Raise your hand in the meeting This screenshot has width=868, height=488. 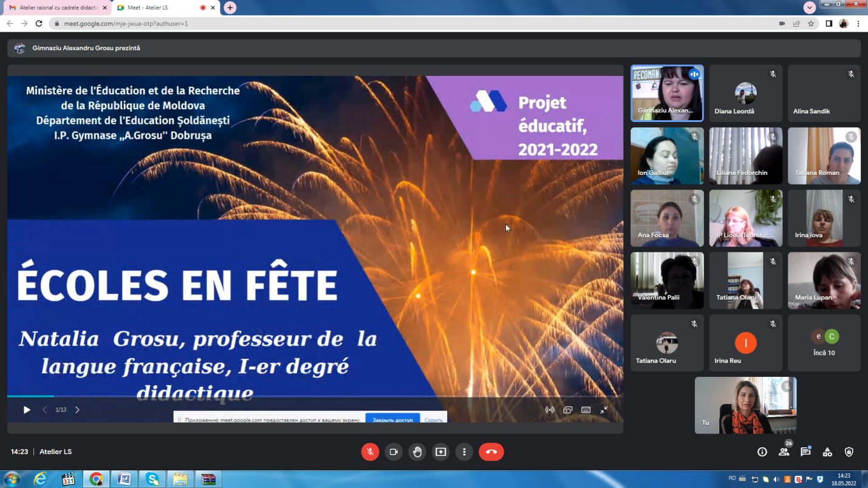coord(417,452)
